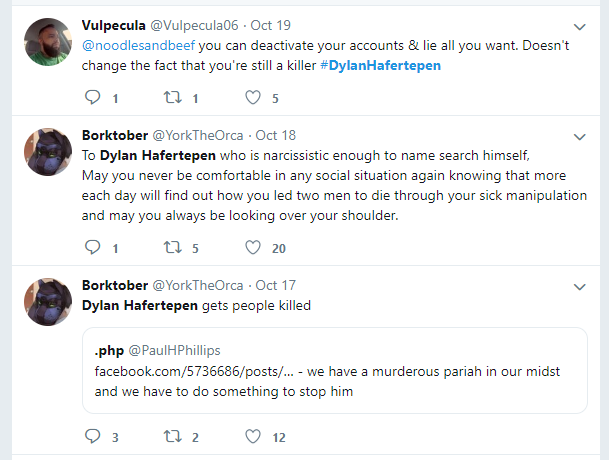Open the options chevron on the Oct 18 tweet
Image resolution: width=609 pixels, height=460 pixels.
pyautogui.click(x=579, y=137)
